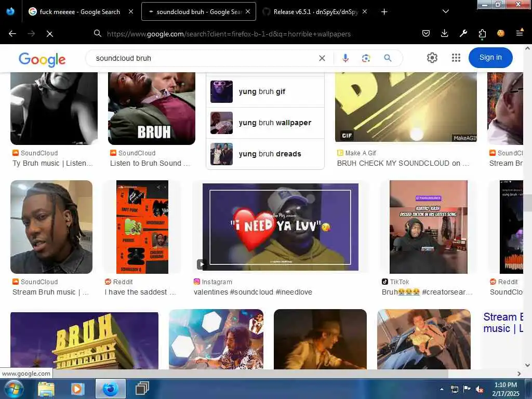Click the network status tray icon
Image resolution: width=532 pixels, height=399 pixels.
click(454, 389)
